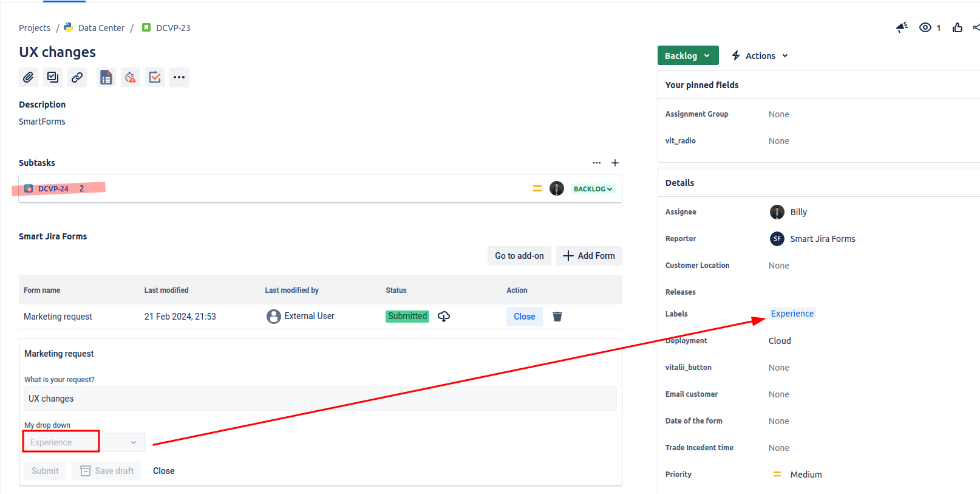Click the Add Form button
980x494 pixels.
(x=589, y=256)
